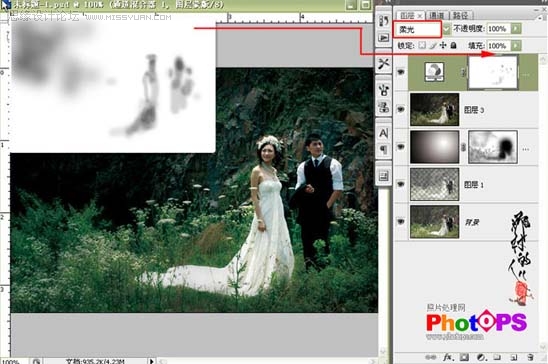
Task: Click the lock transparent pixels icon
Action: click(422, 45)
